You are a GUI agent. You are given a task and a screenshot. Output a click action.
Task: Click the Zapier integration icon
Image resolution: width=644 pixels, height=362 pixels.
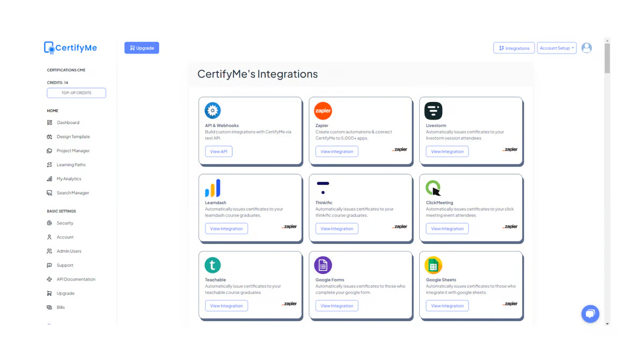point(323,110)
